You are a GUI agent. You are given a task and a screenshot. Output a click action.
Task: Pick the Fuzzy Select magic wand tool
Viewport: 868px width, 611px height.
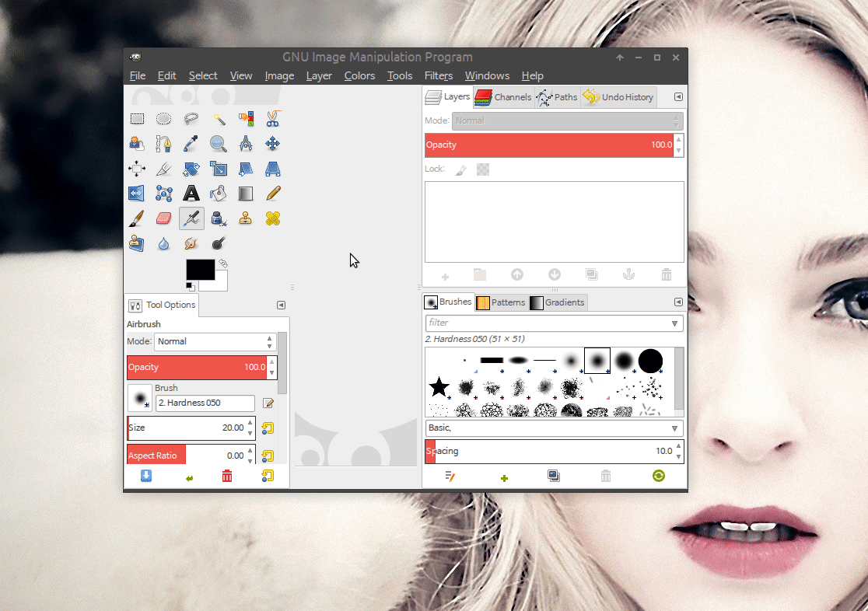(219, 118)
